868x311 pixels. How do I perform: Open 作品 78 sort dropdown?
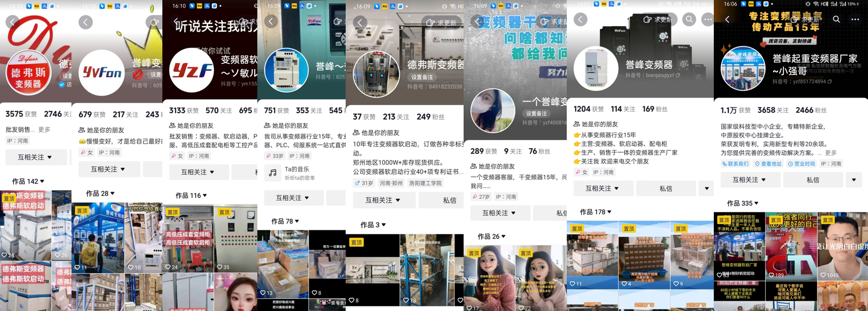coord(285,221)
